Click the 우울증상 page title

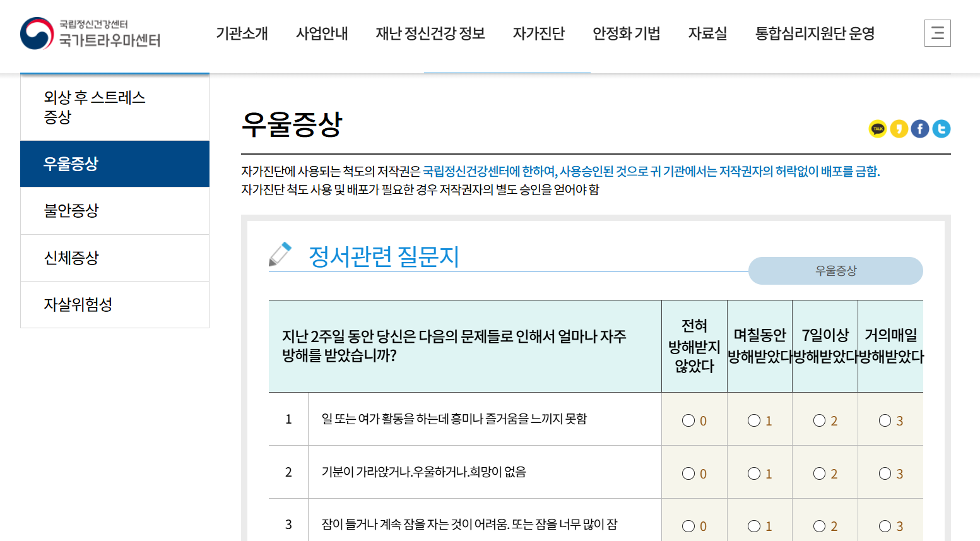292,124
